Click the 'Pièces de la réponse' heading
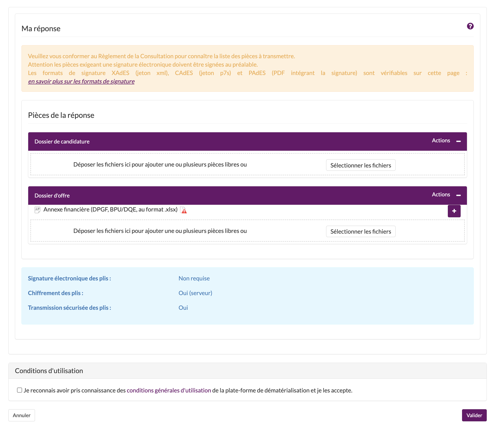The height and width of the screenshot is (443, 504). (x=61, y=115)
